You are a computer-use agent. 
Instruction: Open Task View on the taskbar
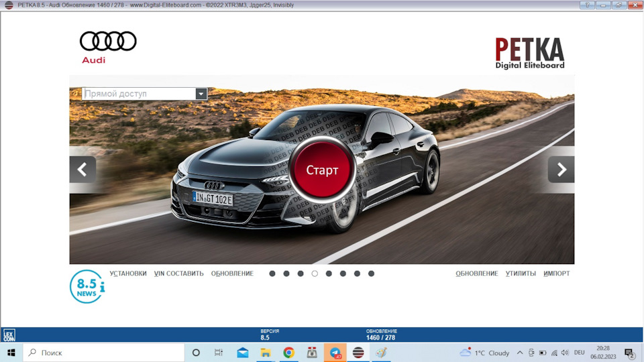(x=219, y=353)
